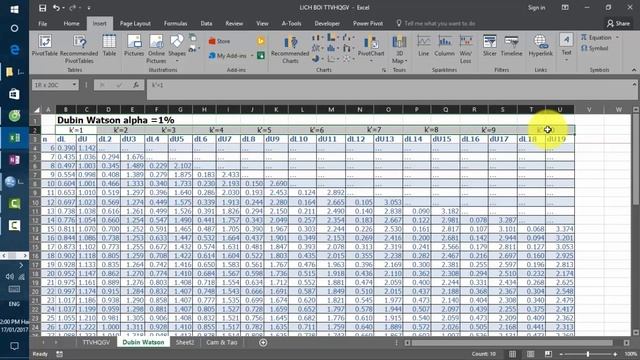Insert a Column sparkline
Viewport: 640px width, 360px height.
pyautogui.click(x=444, y=46)
